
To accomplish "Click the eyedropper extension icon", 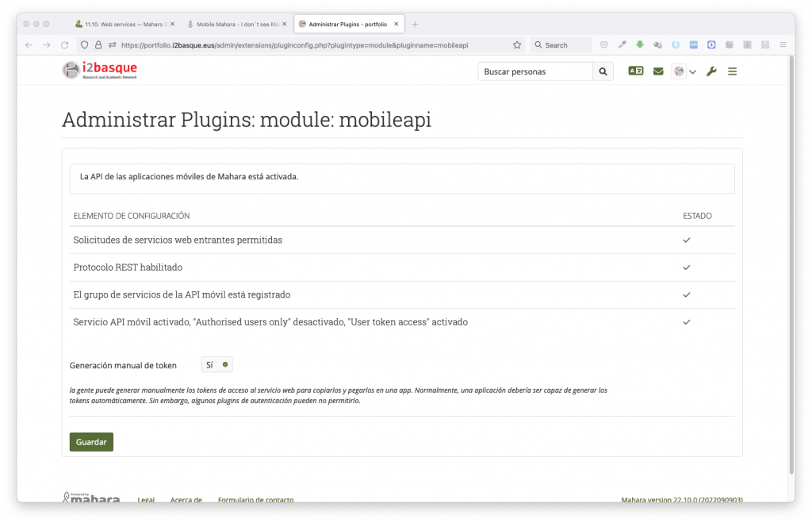I will coord(622,45).
